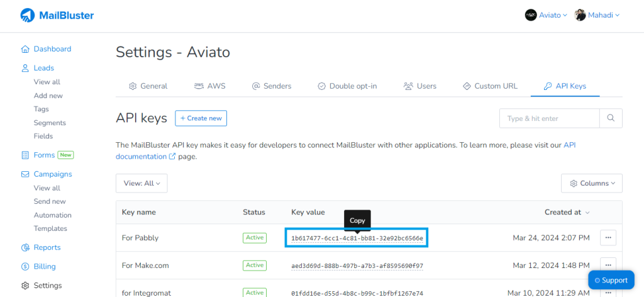
Task: Select the API Keys tab
Action: coord(565,86)
